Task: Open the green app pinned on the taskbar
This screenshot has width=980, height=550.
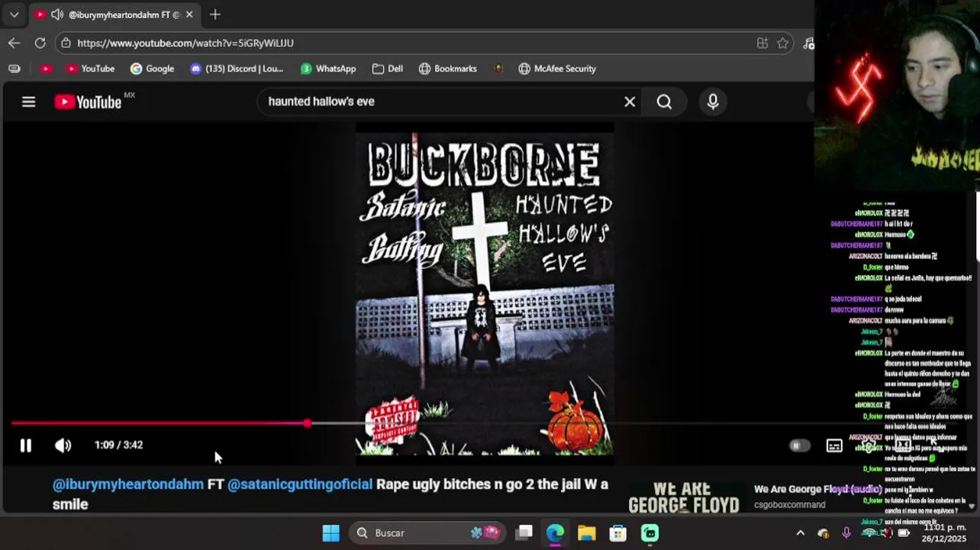Action: pyautogui.click(x=650, y=532)
